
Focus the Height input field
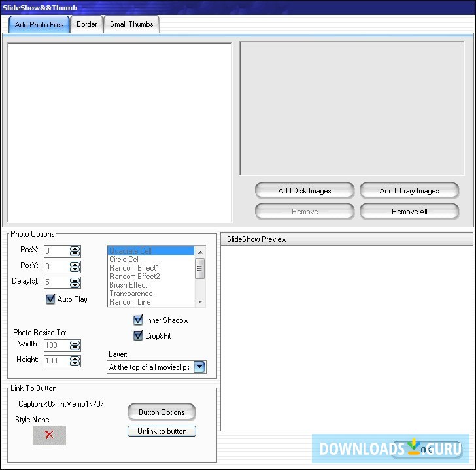click(57, 361)
